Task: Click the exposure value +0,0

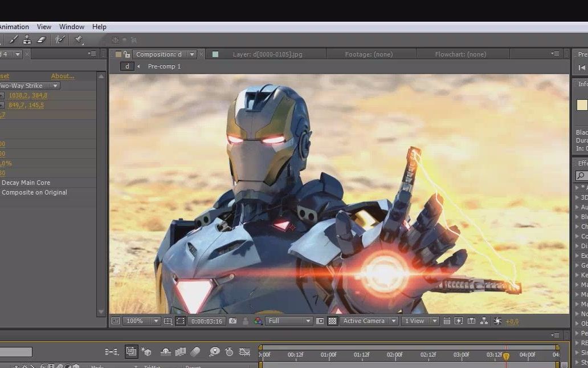Action: point(512,321)
